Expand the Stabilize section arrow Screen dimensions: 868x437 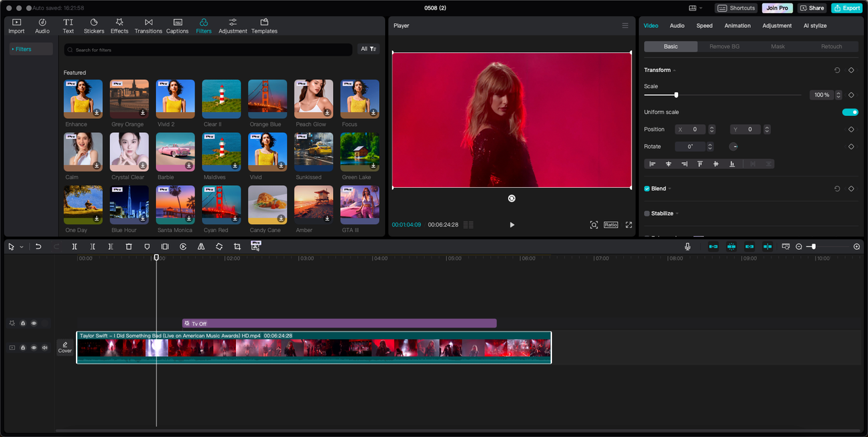(x=677, y=214)
